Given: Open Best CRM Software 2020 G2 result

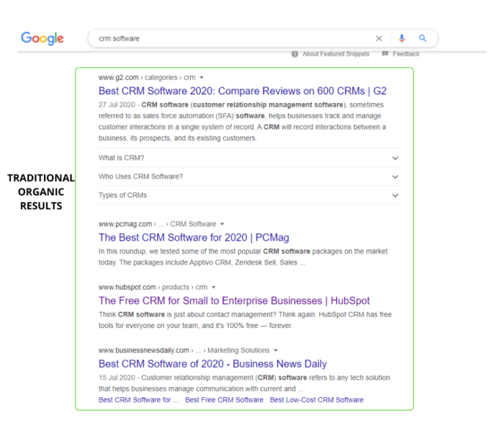Looking at the screenshot, I should [x=243, y=91].
